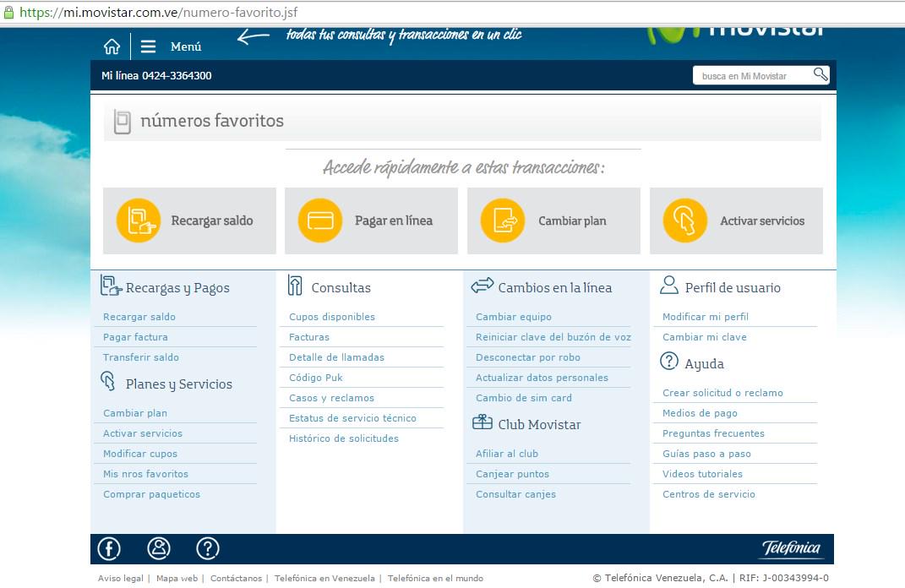This screenshot has width=905, height=588.
Task: Click the Activar servicios pointer icon
Action: [x=685, y=220]
